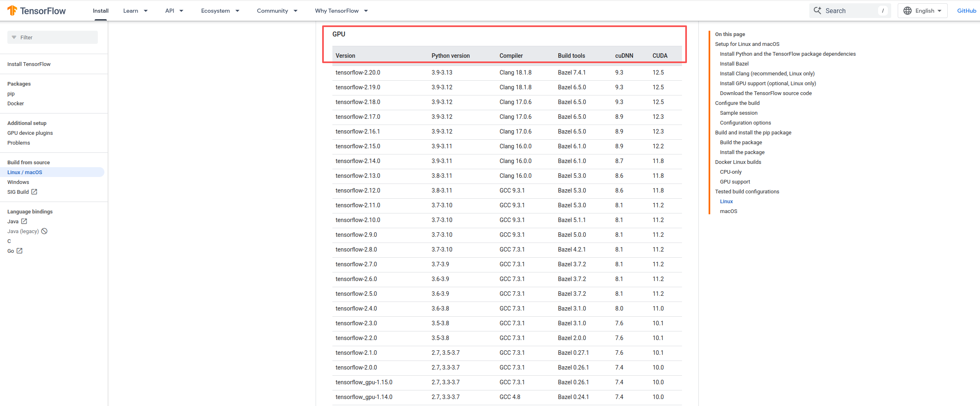980x406 pixels.
Task: Open the Community menu
Action: [x=272, y=11]
